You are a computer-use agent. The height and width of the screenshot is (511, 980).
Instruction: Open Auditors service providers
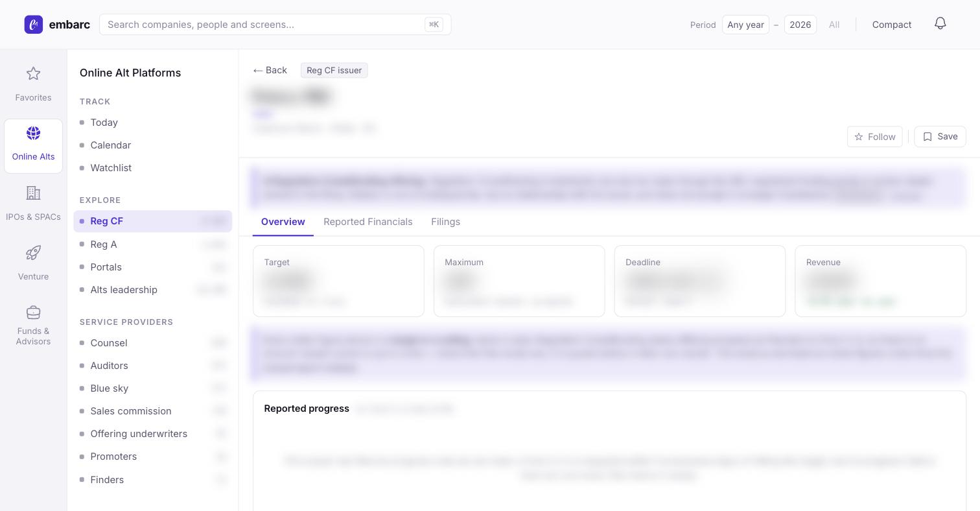(x=152, y=366)
